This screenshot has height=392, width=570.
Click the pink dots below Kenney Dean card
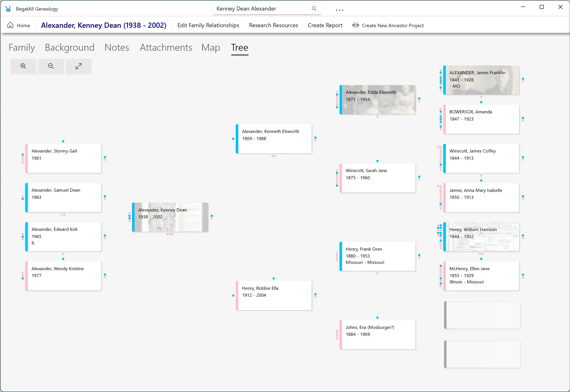point(170,234)
